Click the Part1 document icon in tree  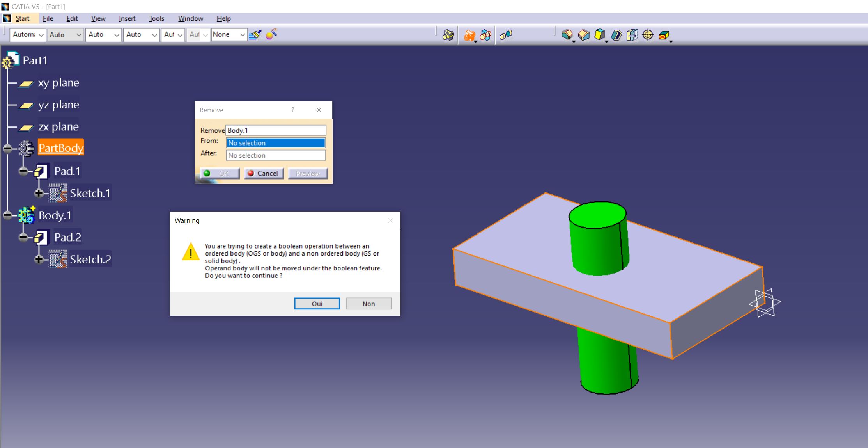(x=11, y=60)
